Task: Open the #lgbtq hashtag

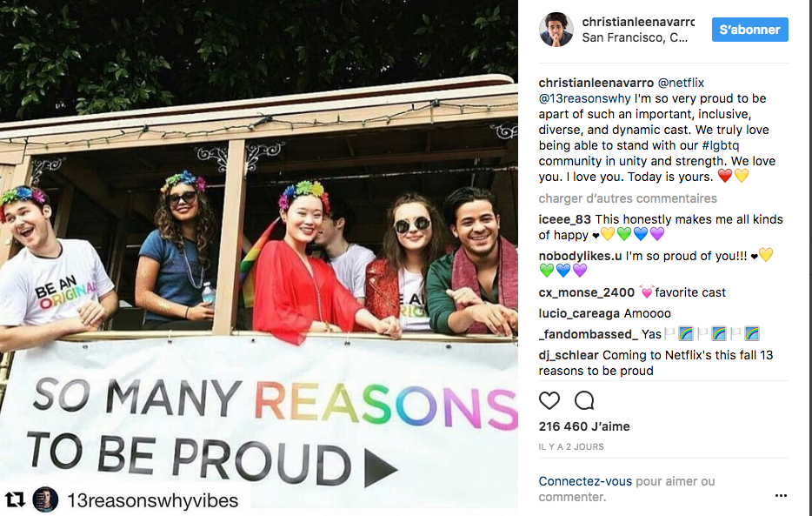Action: (x=721, y=145)
